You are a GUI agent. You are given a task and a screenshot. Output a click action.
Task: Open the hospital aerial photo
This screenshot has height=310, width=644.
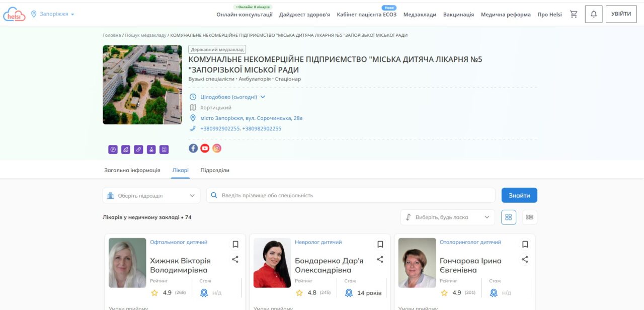pyautogui.click(x=142, y=85)
